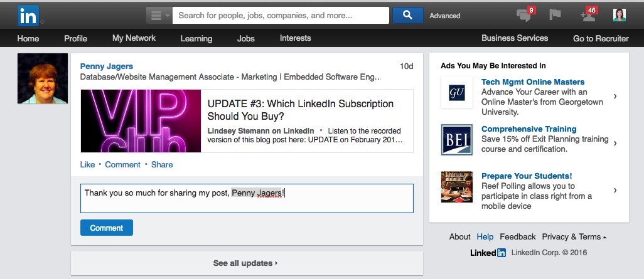
Task: Click the LinkedIn logo icon
Action: [28, 16]
